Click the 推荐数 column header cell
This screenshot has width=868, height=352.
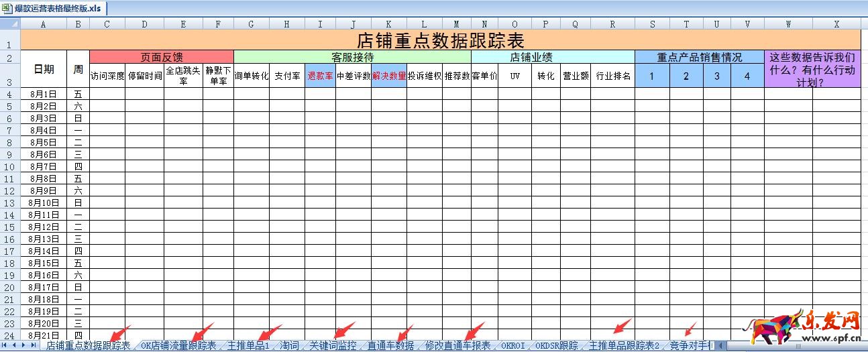(x=456, y=76)
